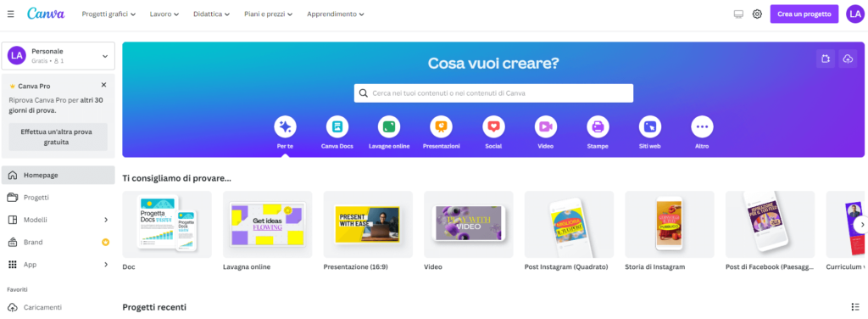Image resolution: width=868 pixels, height=319 pixels.
Task: Open settings via the gear icon
Action: [757, 14]
